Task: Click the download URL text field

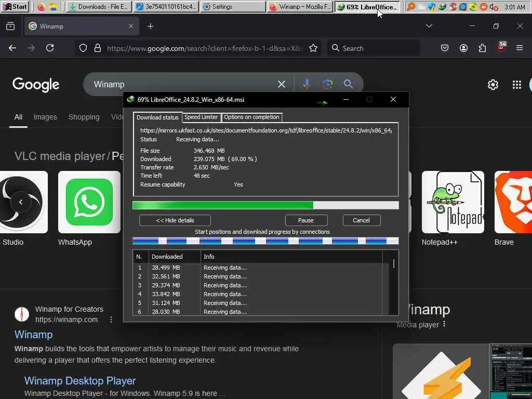Action: 265,130
